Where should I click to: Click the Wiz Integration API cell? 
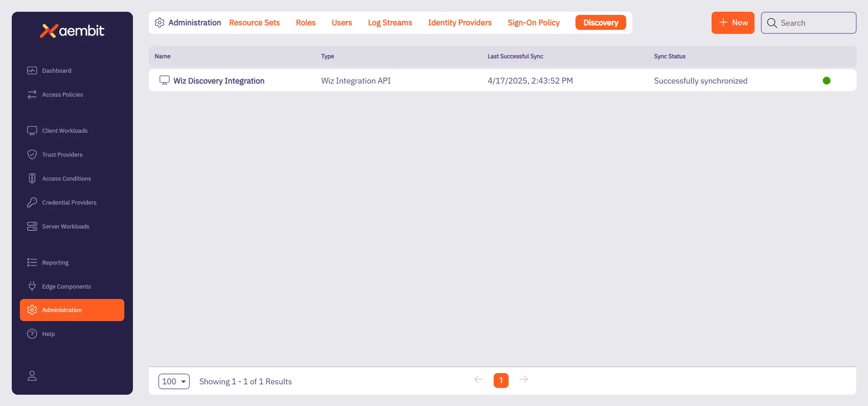356,81
